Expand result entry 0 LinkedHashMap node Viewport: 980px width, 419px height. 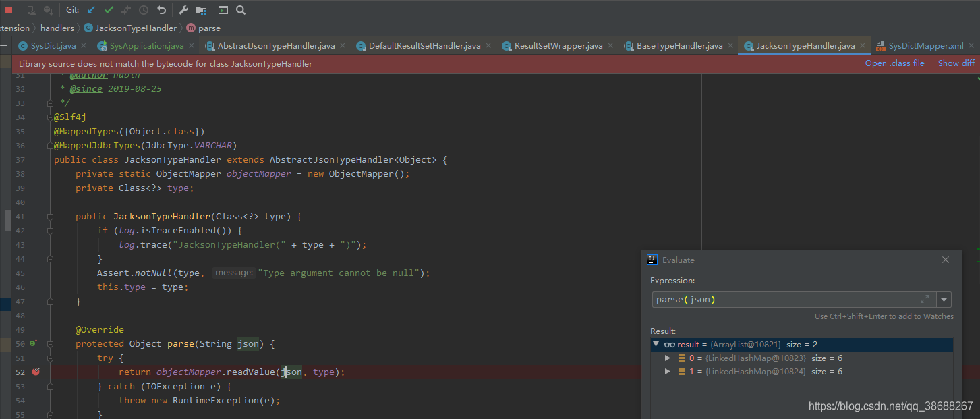point(668,358)
